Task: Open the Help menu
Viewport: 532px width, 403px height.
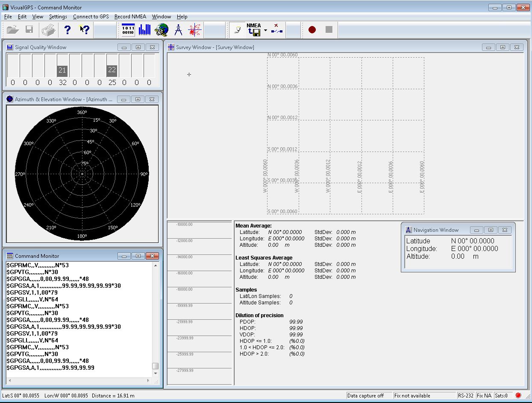Action: point(182,17)
